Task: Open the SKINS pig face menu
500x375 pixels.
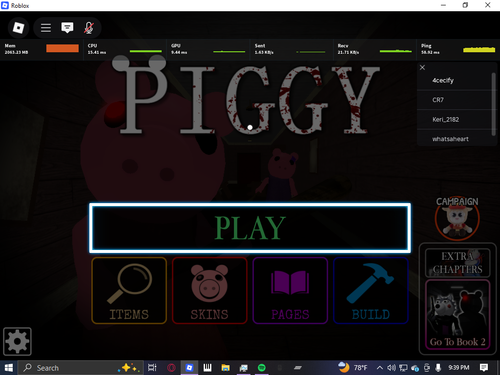Action: (210, 290)
